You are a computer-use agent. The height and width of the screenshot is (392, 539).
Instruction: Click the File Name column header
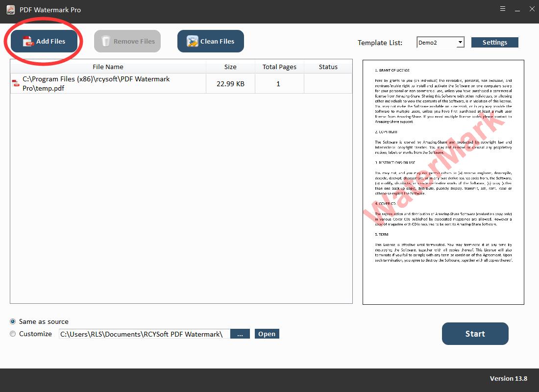coord(108,67)
